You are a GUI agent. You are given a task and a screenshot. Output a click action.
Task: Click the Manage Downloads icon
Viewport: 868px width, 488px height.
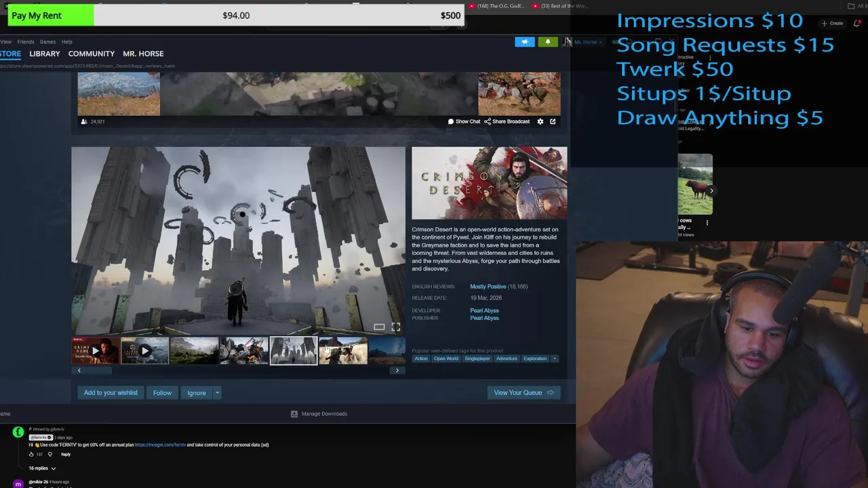click(x=294, y=413)
